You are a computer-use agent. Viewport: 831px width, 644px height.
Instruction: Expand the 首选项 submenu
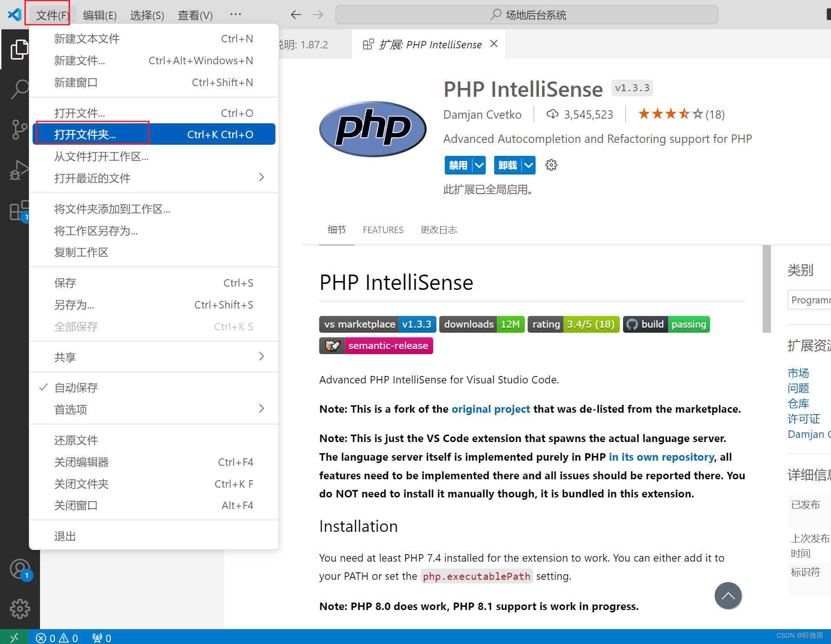pyautogui.click(x=154, y=409)
